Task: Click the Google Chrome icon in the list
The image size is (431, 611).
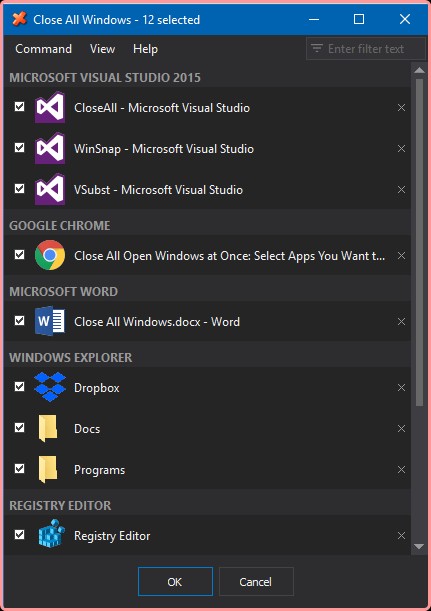Action: 49,255
